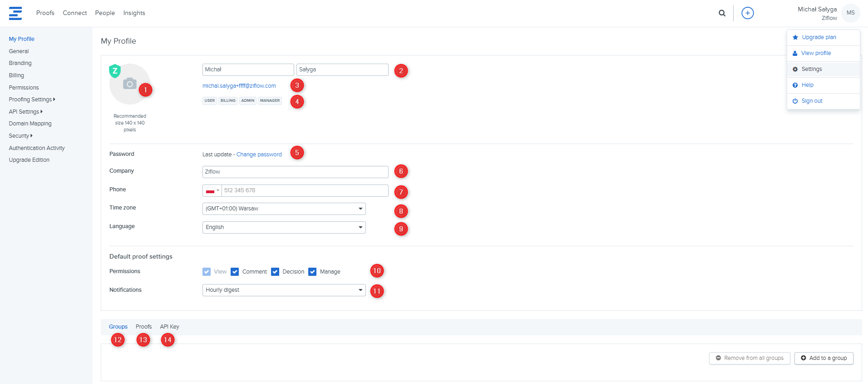Expand Proofing Settings in the sidebar
The image size is (868, 384).
click(x=32, y=100)
